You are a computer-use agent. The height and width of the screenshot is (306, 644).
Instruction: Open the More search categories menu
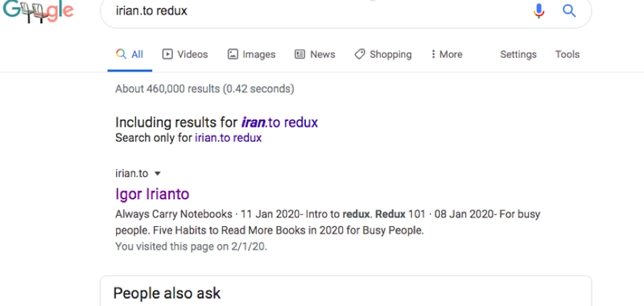tap(447, 54)
